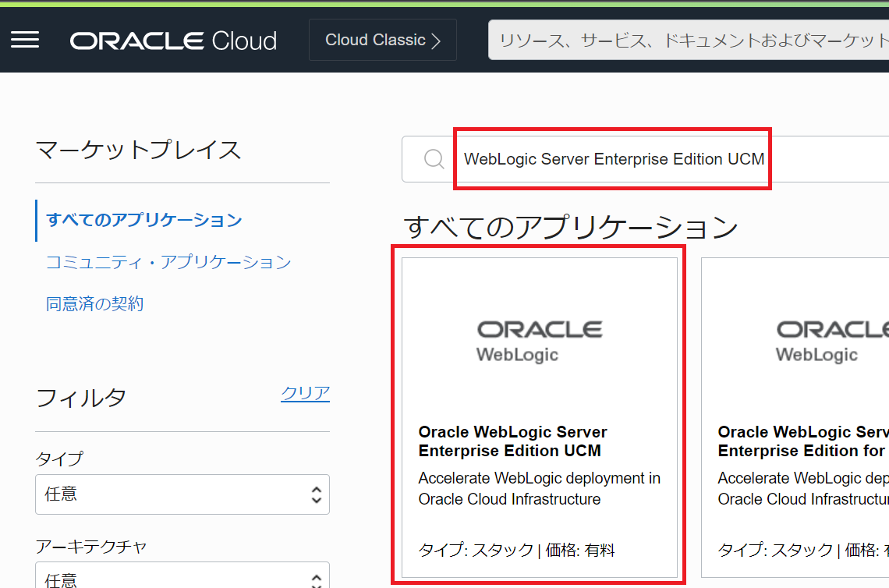This screenshot has width=889, height=588.
Task: Click the UCM card's タイプ: スタック price line
Action: coord(516,551)
